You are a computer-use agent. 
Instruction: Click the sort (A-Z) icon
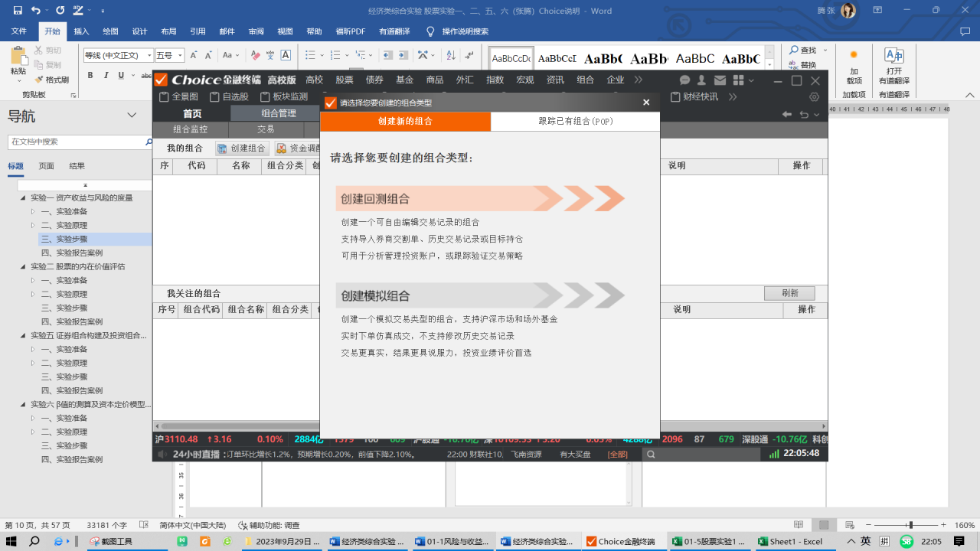pos(451,55)
